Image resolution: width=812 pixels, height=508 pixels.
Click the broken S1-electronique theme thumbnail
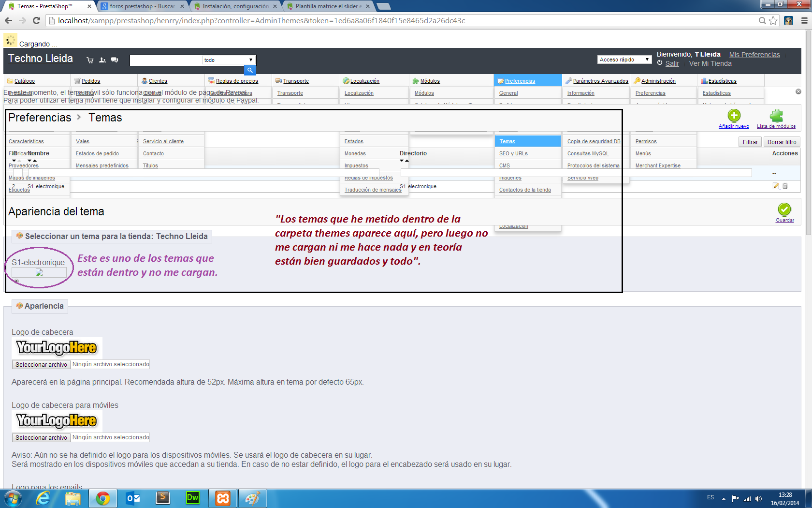(x=39, y=272)
